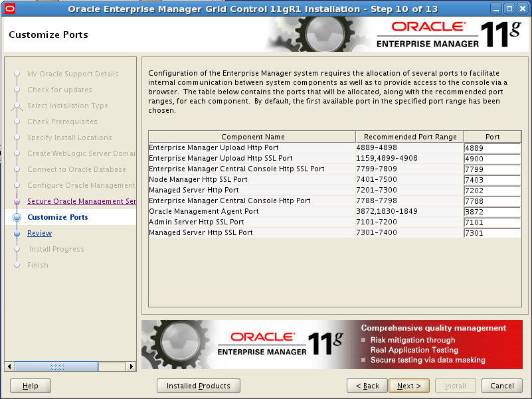Edit Node Manager Http SSL Port field 7403
Screen dimensions: 532x399
click(x=492, y=180)
